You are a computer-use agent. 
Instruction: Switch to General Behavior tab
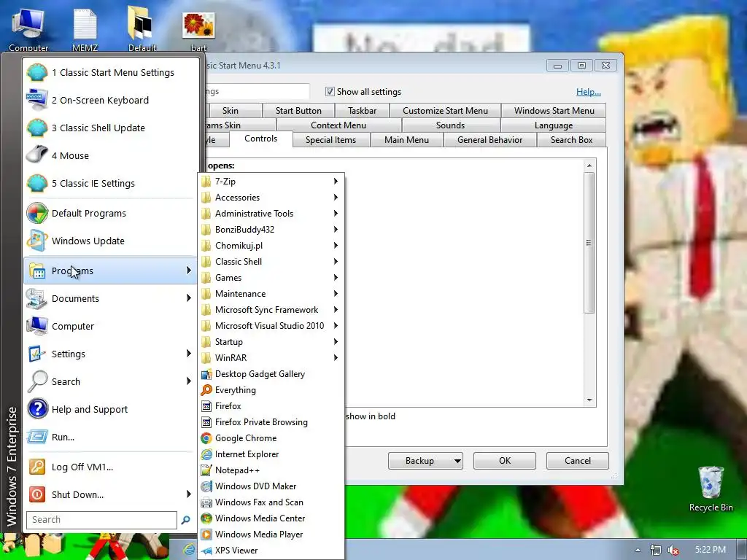[489, 139]
